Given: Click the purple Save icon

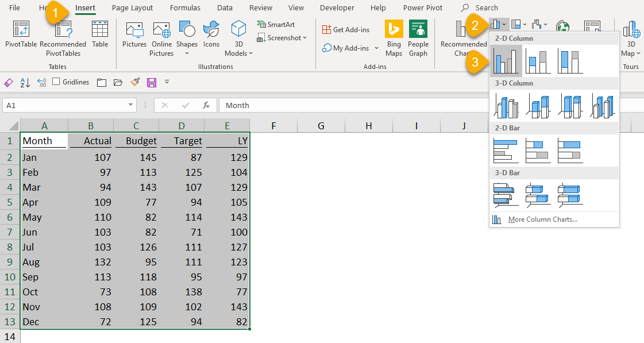Looking at the screenshot, I should [152, 82].
